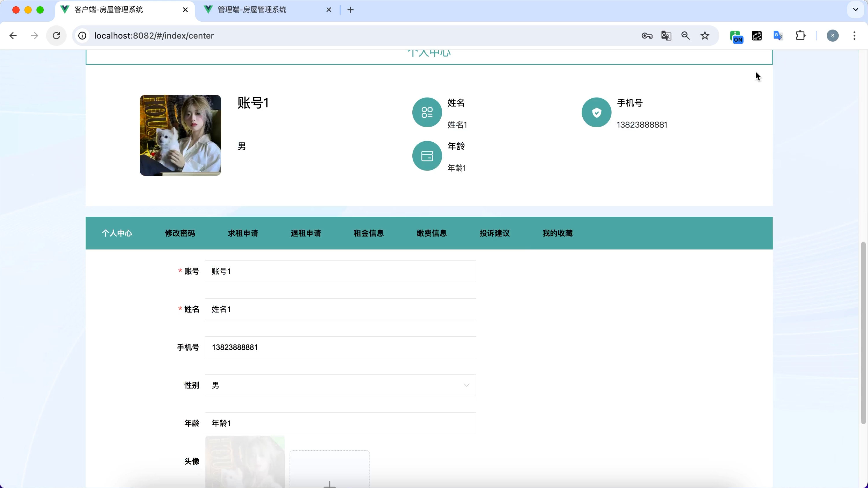Open the browser extensions puzzle icon
The image size is (868, 488).
pos(800,36)
